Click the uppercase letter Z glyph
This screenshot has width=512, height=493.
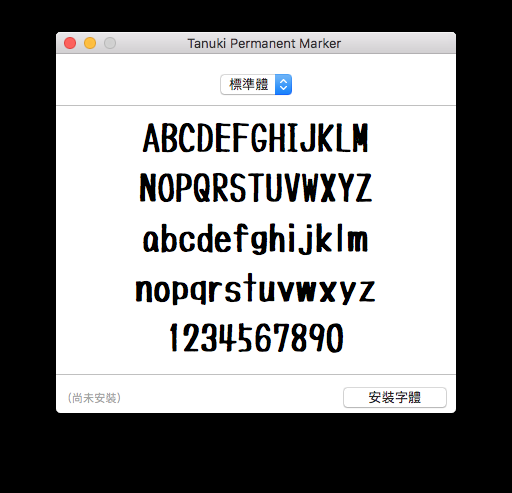tap(363, 188)
